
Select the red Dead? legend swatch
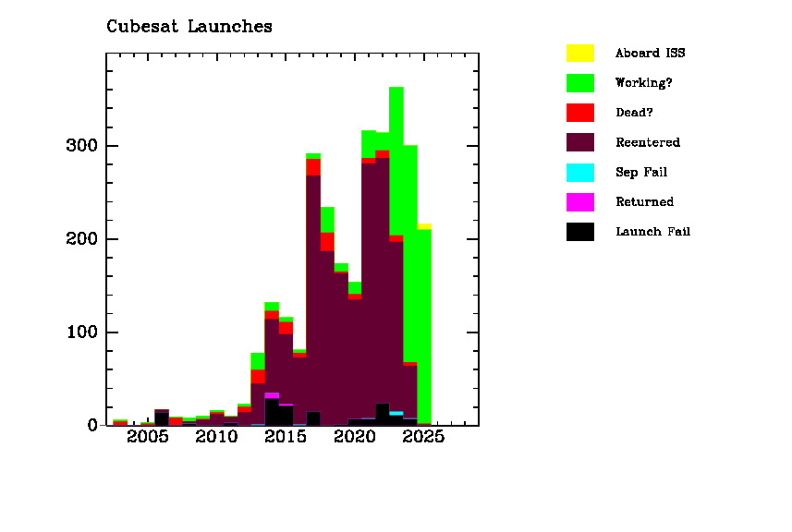579,113
